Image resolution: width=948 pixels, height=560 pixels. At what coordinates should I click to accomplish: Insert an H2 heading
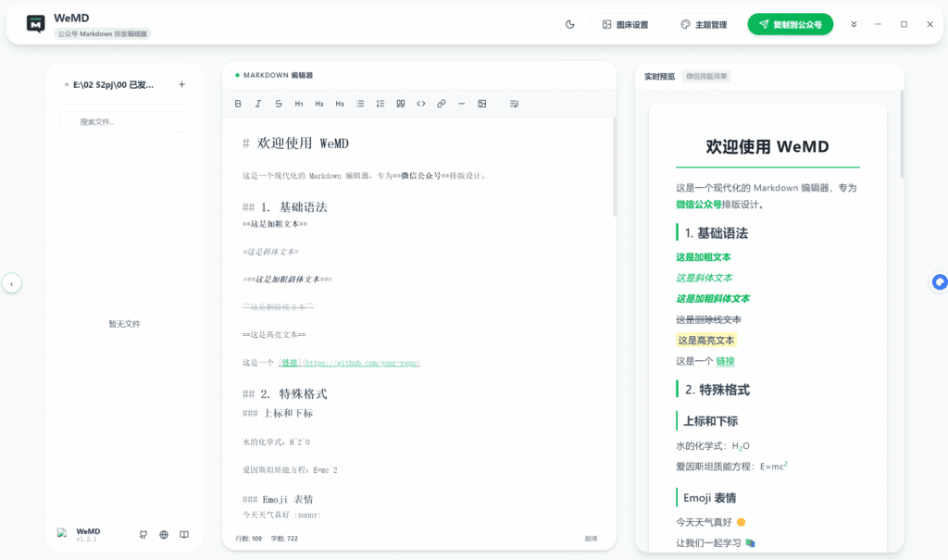click(x=318, y=104)
